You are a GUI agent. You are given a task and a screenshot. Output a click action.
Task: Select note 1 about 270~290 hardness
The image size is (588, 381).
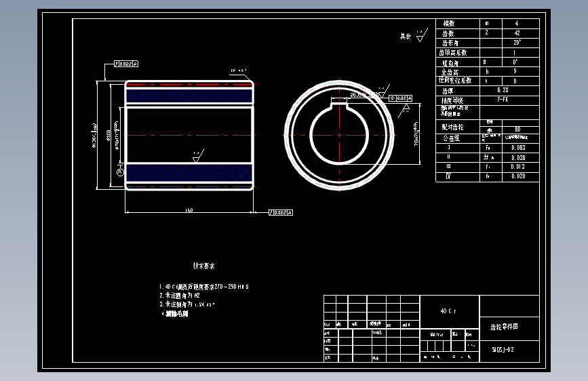tap(203, 287)
